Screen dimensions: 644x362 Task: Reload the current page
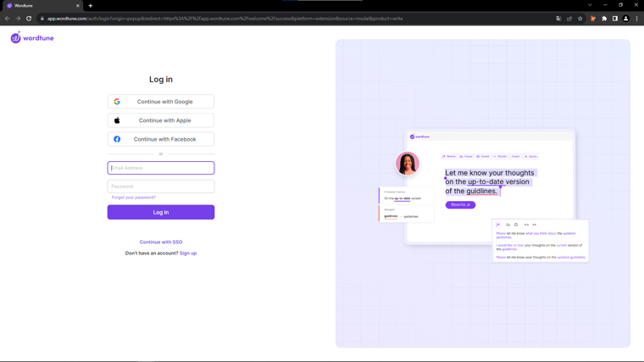[x=29, y=19]
